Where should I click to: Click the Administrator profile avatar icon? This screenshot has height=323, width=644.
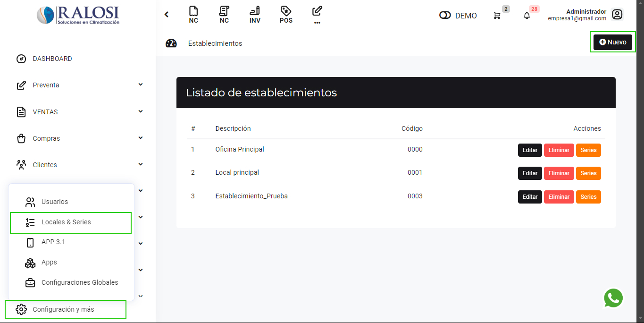click(617, 15)
